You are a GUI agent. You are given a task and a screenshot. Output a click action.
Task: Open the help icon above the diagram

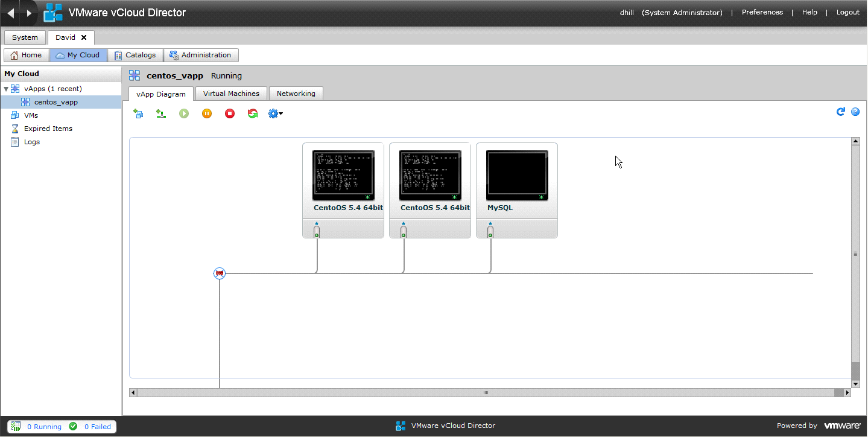coord(855,112)
